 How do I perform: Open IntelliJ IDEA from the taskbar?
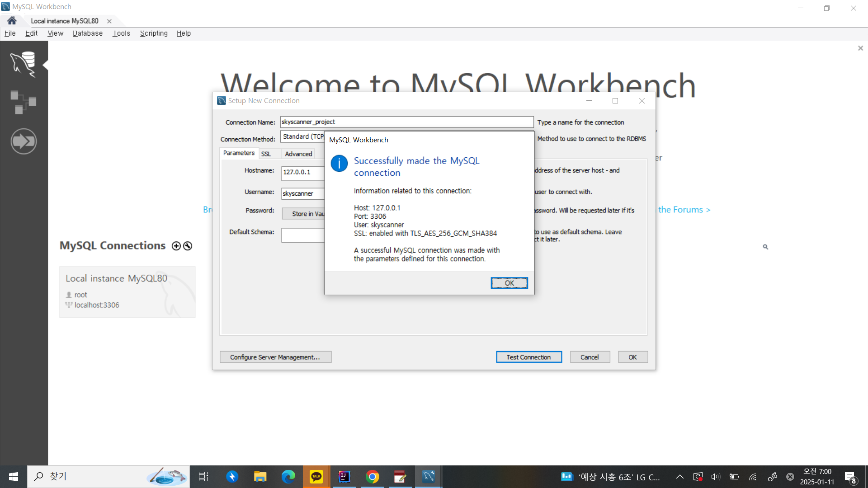point(344,477)
